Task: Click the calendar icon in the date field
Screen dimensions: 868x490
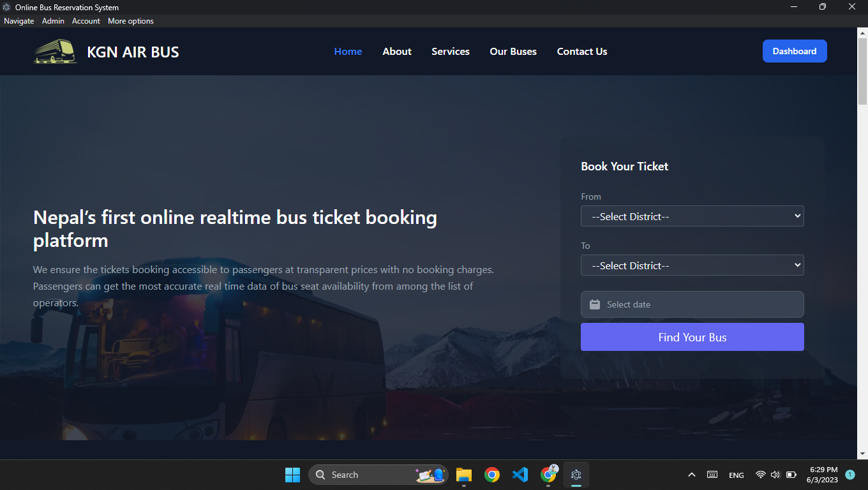Action: point(595,304)
